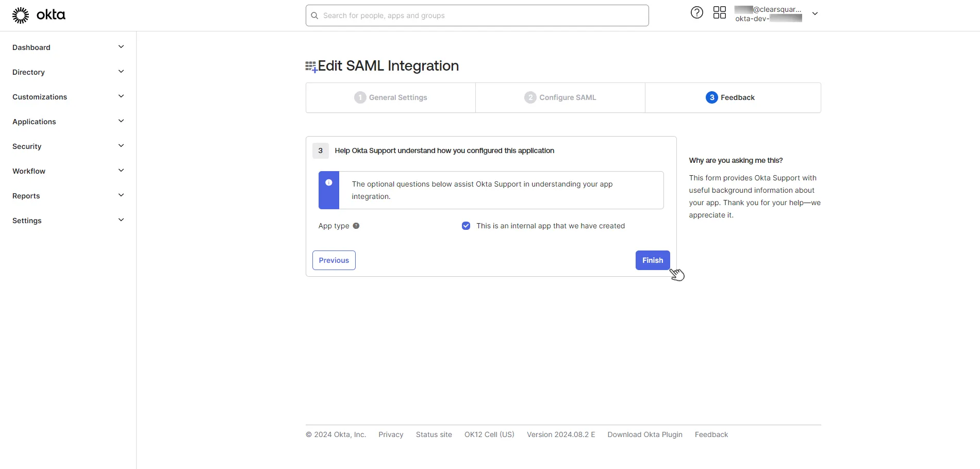Image resolution: width=980 pixels, height=469 pixels.
Task: Expand the Security menu chevron
Action: [121, 146]
